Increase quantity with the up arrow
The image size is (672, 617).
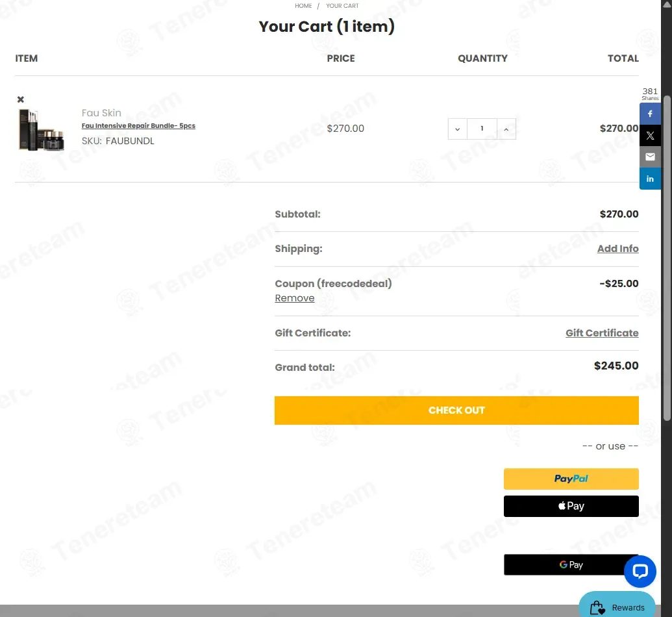coord(506,129)
